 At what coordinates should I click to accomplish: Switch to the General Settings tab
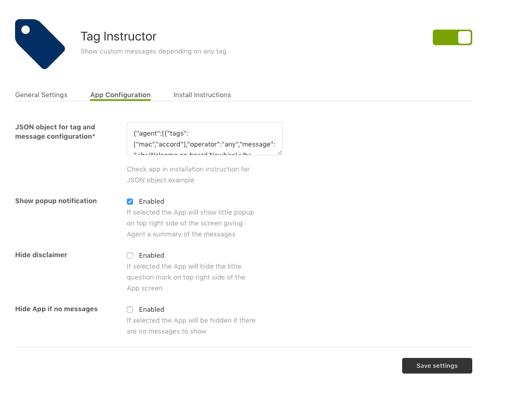(41, 95)
